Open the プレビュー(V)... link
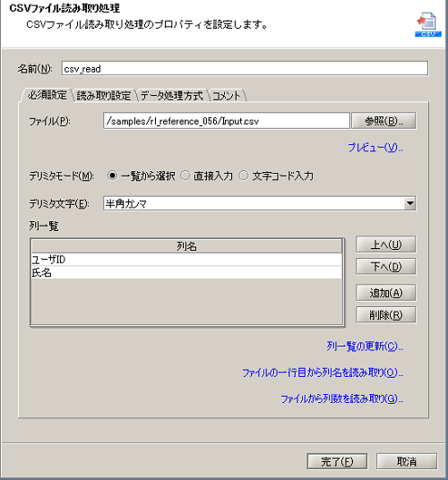Viewport: 448px width, 480px height. coord(375,148)
